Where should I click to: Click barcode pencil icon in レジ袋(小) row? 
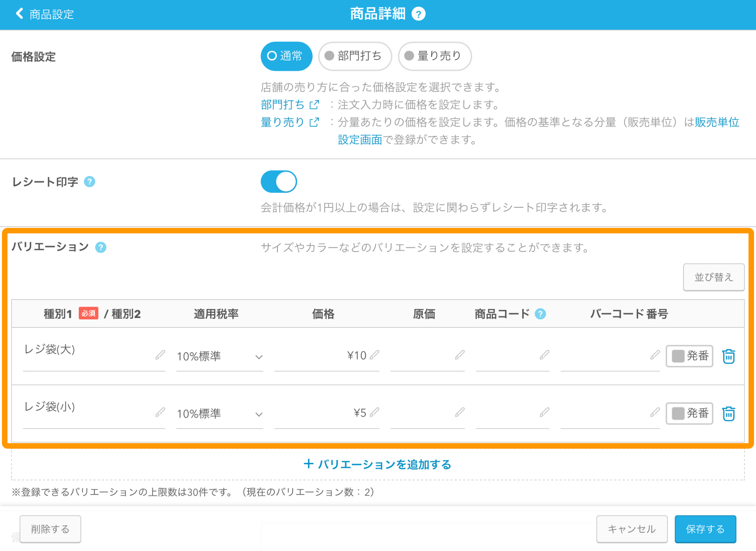[655, 412]
